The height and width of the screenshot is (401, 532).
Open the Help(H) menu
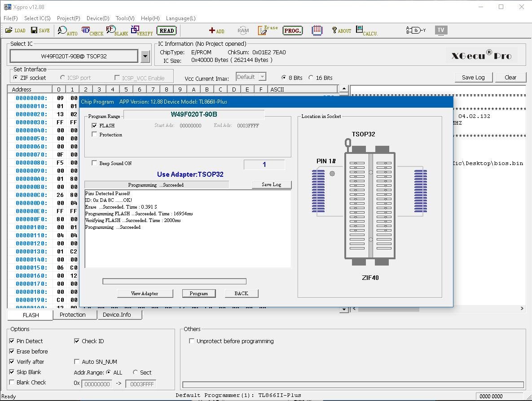[x=150, y=18]
